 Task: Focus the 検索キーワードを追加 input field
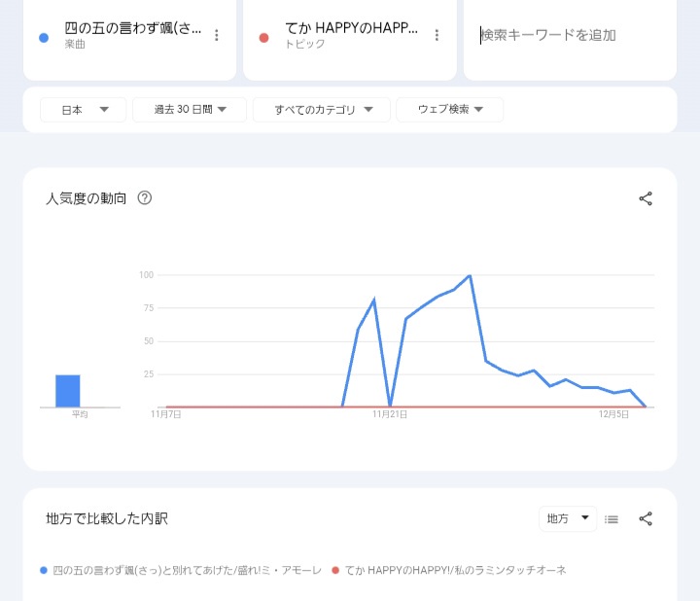point(569,35)
